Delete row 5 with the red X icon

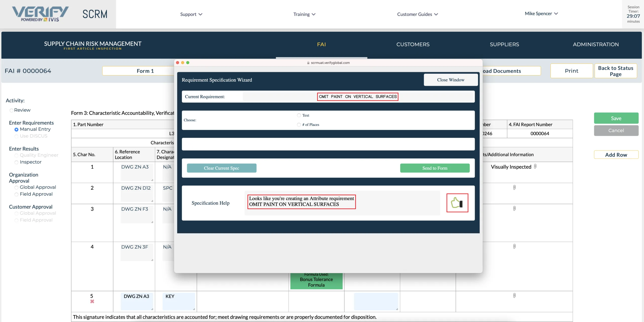point(92,301)
